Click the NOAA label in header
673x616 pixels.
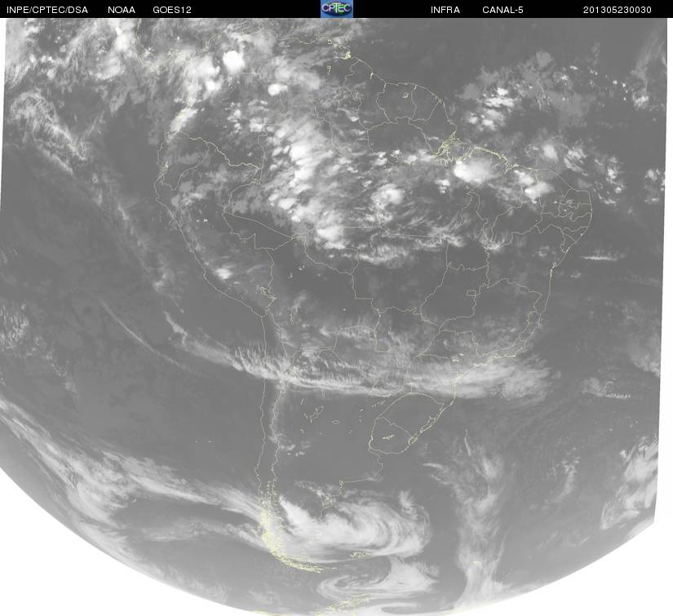coord(122,10)
